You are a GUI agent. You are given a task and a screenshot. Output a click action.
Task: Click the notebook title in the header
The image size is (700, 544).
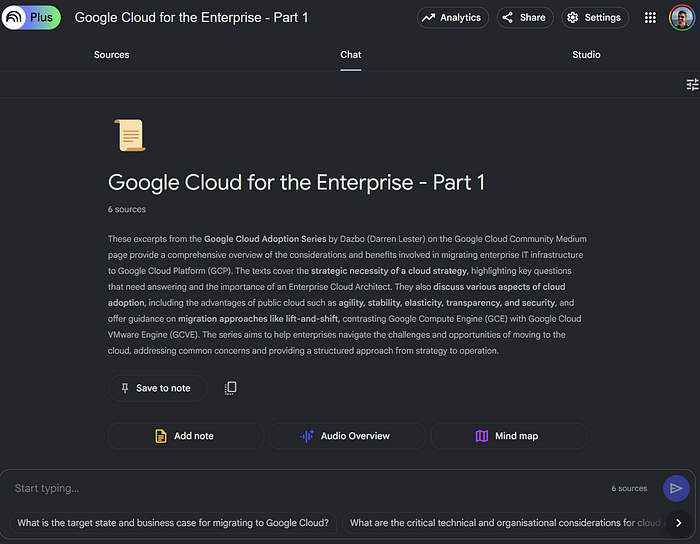point(191,17)
